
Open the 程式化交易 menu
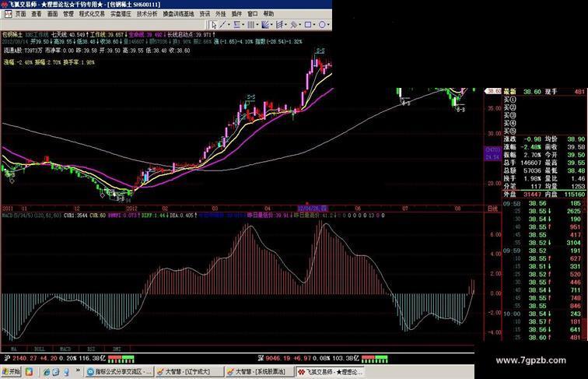pos(92,14)
